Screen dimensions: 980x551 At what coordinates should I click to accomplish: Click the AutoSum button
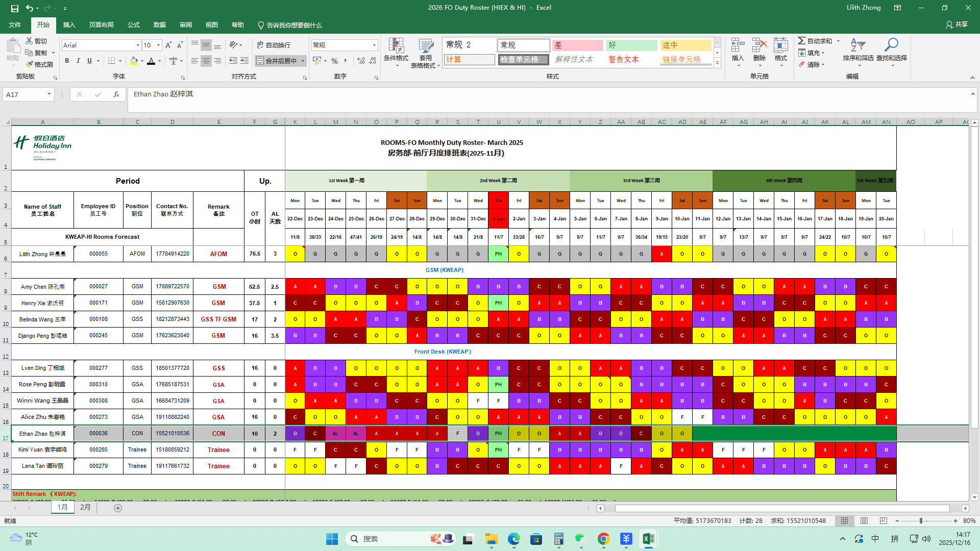[815, 41]
